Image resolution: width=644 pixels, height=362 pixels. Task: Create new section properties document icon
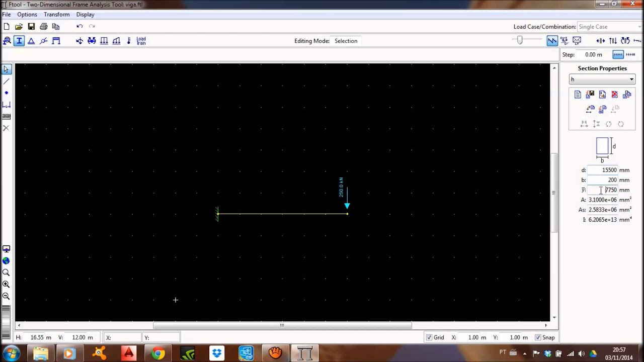(578, 95)
